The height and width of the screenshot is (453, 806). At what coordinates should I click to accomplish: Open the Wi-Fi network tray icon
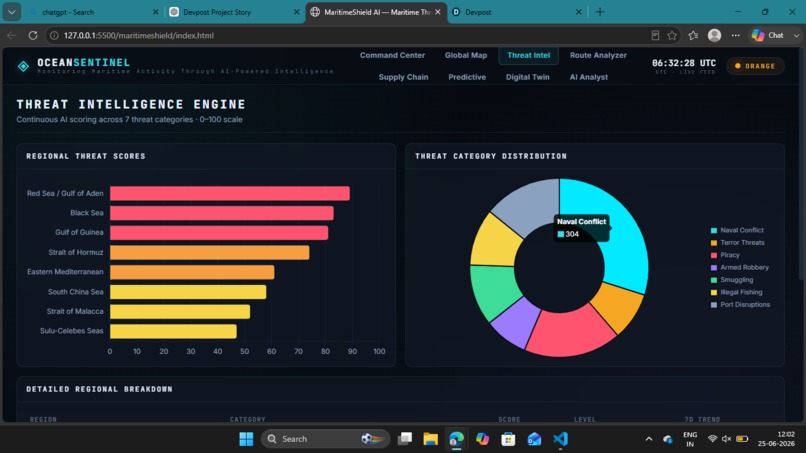coord(712,439)
